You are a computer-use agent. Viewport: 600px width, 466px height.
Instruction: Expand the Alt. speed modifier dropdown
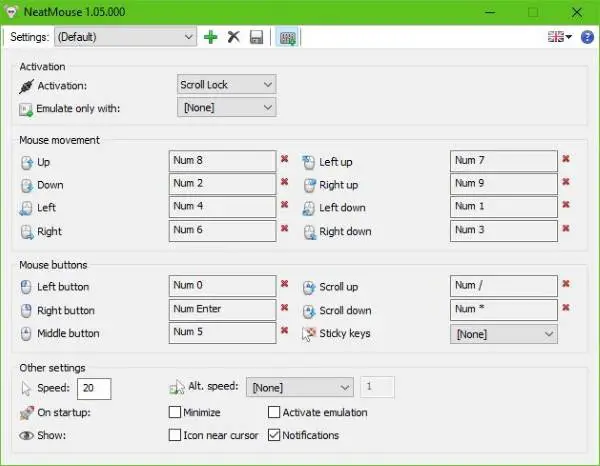coord(300,387)
